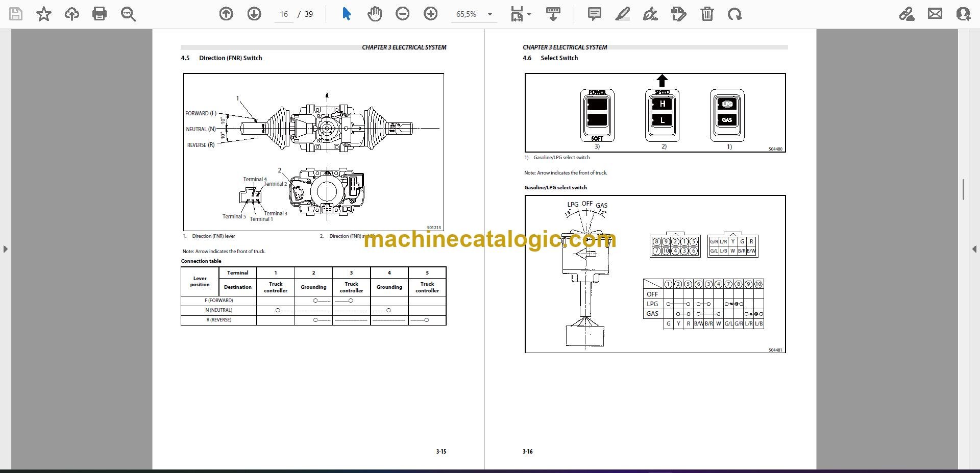Click page number '3-15' at the bottom

click(x=441, y=452)
